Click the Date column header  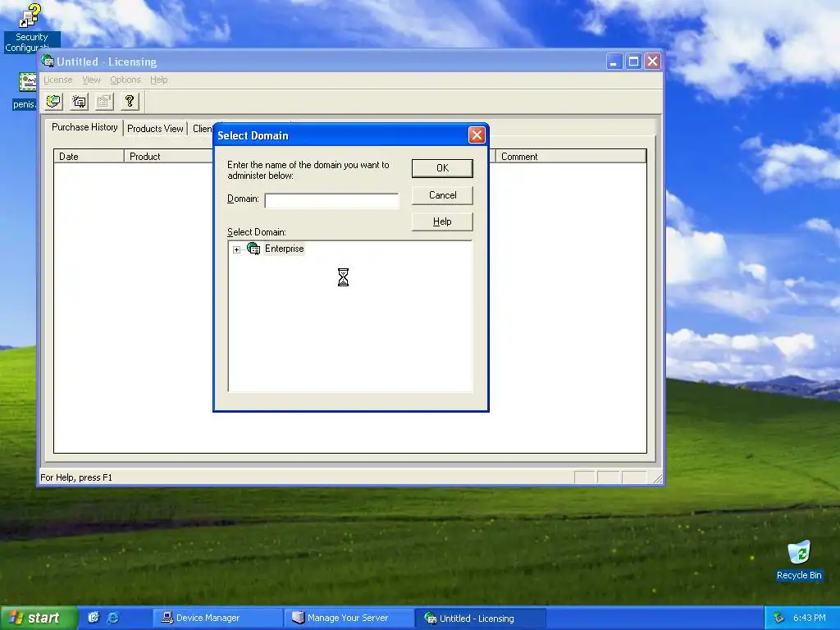tap(89, 157)
